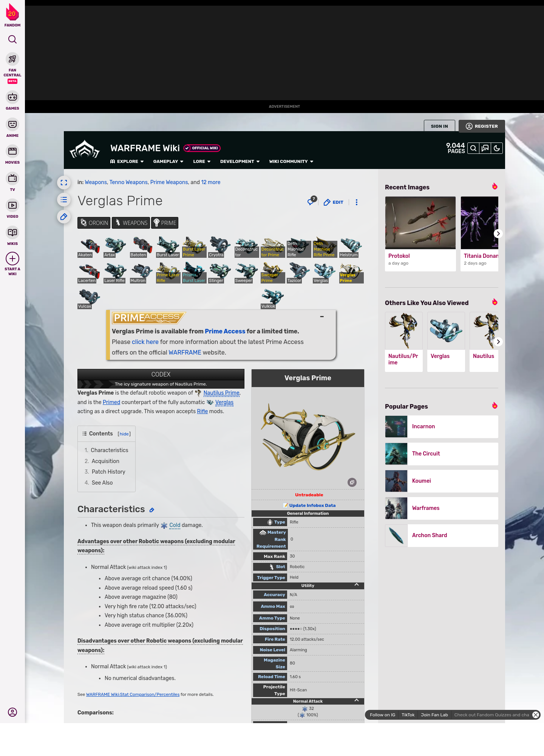Image resolution: width=544 pixels, height=756 pixels.
Task: Click the Start a Wiki plus icon
Action: coord(12,259)
